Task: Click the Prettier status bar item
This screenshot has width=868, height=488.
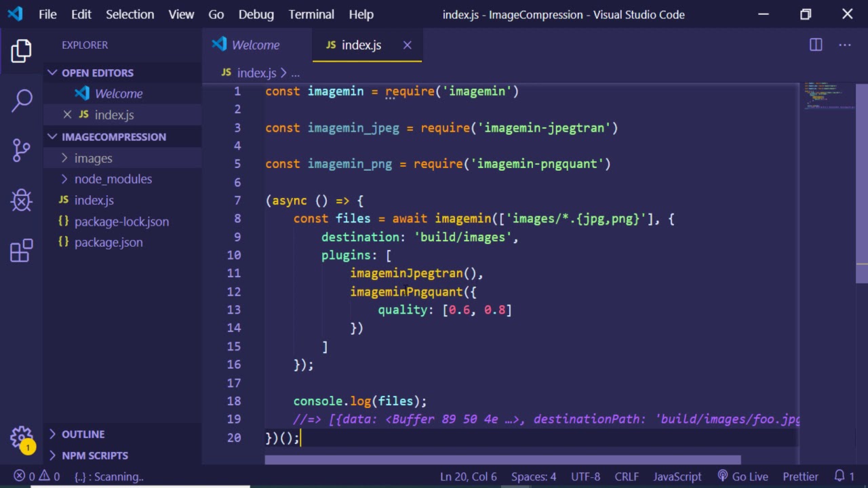Action: click(800, 476)
